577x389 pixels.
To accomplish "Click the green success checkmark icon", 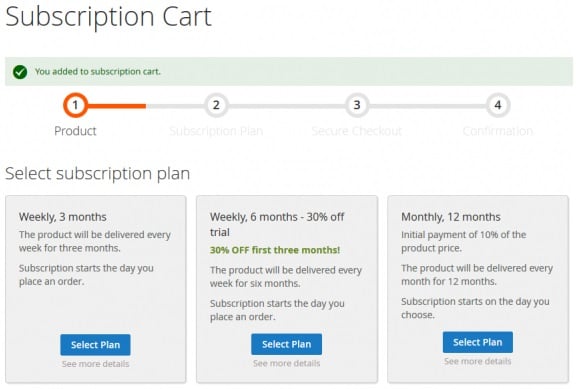I will tap(20, 72).
